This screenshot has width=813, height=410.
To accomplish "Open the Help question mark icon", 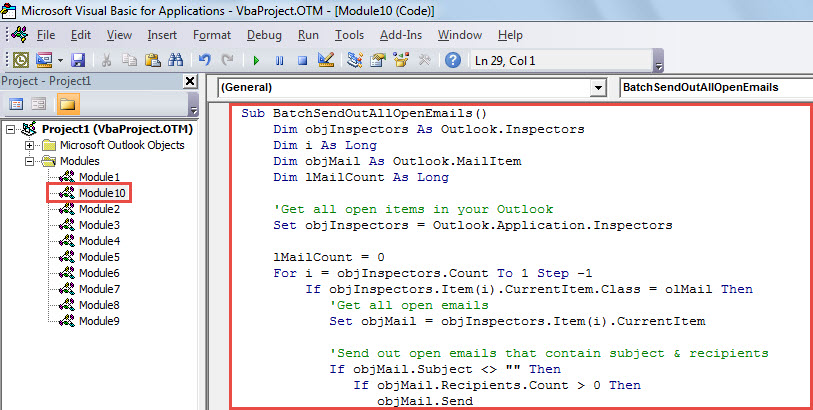I will (453, 61).
